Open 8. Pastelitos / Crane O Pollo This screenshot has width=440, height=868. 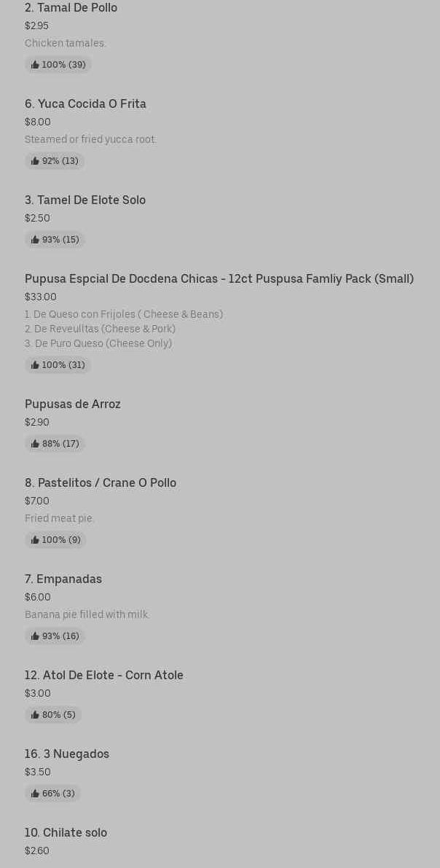click(x=101, y=483)
